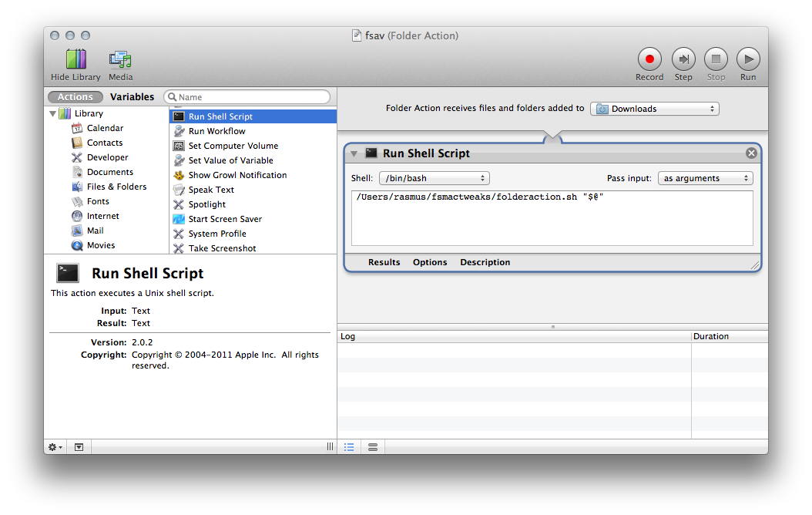
Task: Click the action panel resize grip
Action: click(755, 265)
